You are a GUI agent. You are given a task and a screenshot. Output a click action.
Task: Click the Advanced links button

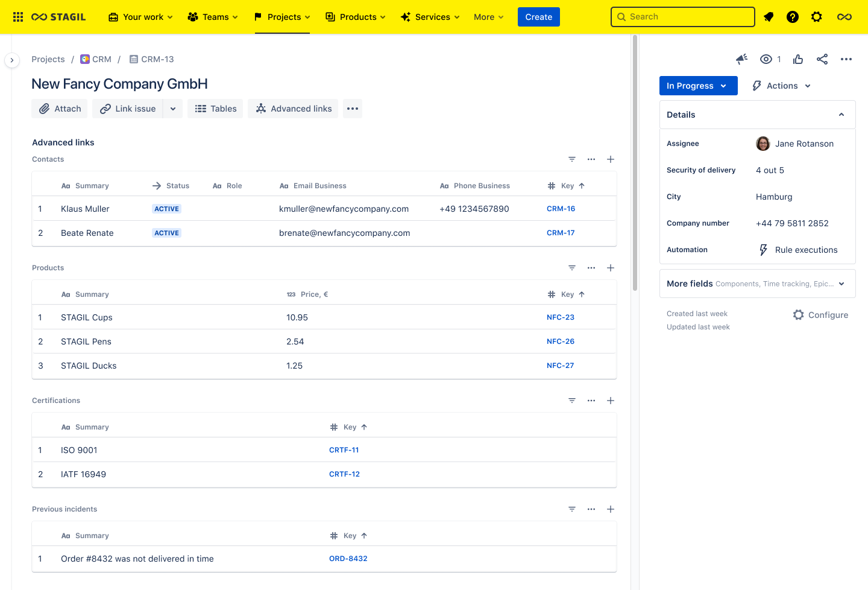293,109
